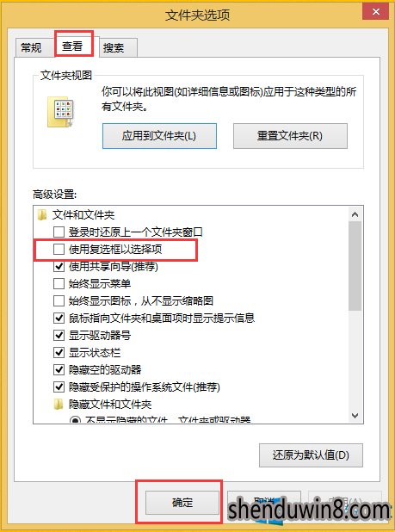Click the 文件和文件夹 folder icon
Screen dimensions: 395x532
coord(42,214)
